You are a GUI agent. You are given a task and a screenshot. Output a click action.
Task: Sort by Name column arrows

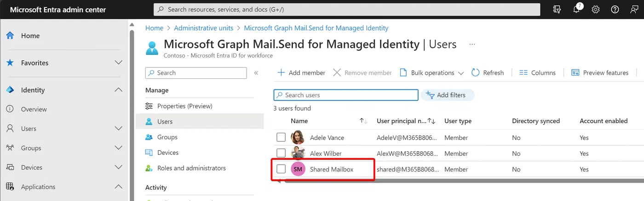363,121
